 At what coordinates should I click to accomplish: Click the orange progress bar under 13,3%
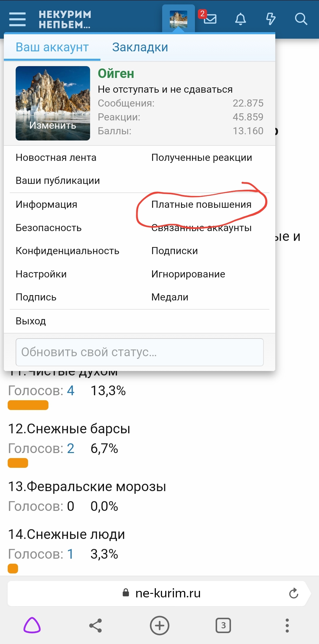tap(28, 405)
